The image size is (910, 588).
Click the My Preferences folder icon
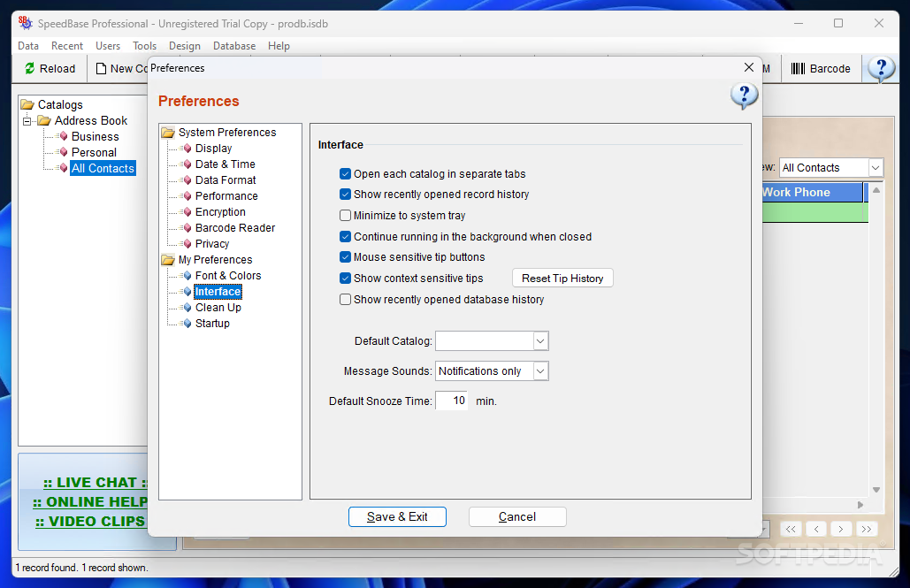168,260
